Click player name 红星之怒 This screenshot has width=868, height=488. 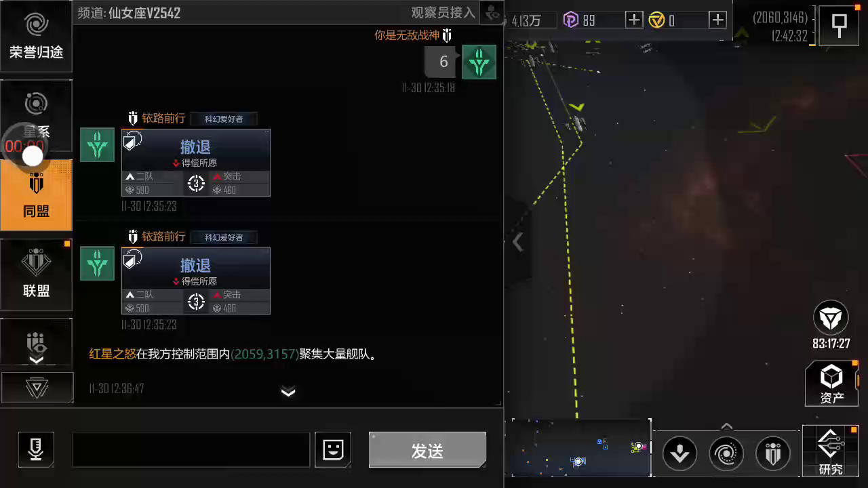[113, 354]
